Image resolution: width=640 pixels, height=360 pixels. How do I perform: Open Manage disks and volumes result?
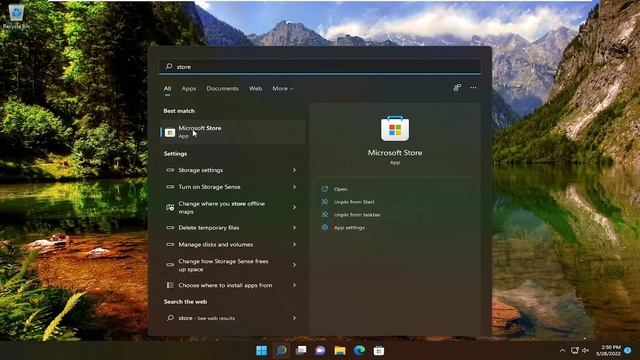click(233, 244)
